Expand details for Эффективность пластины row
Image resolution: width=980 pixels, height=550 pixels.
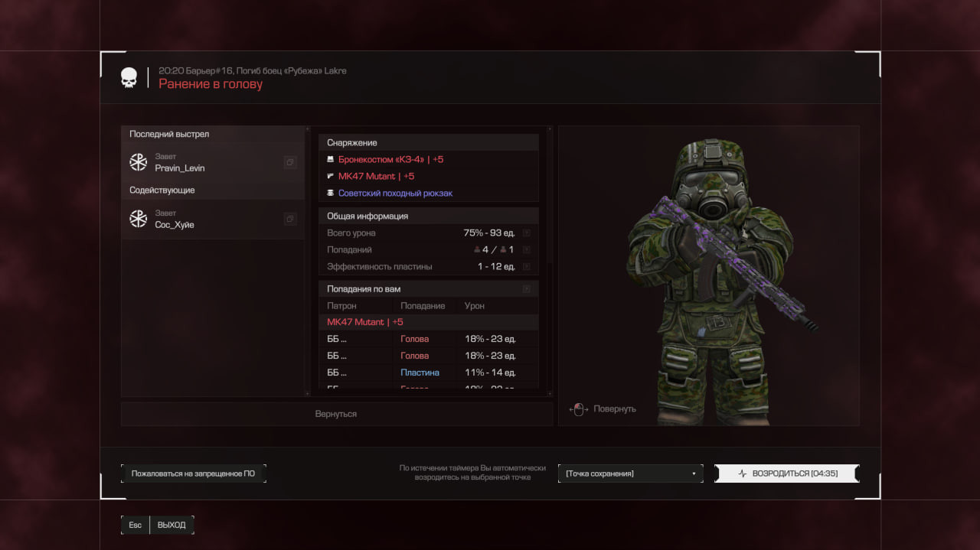pos(526,267)
